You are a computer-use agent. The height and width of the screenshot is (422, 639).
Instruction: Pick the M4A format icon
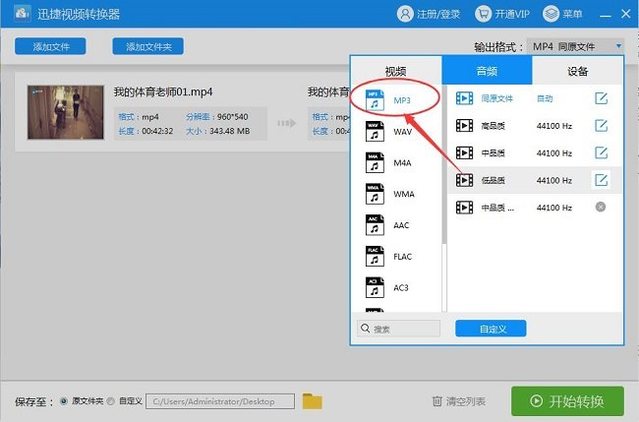[x=372, y=163]
